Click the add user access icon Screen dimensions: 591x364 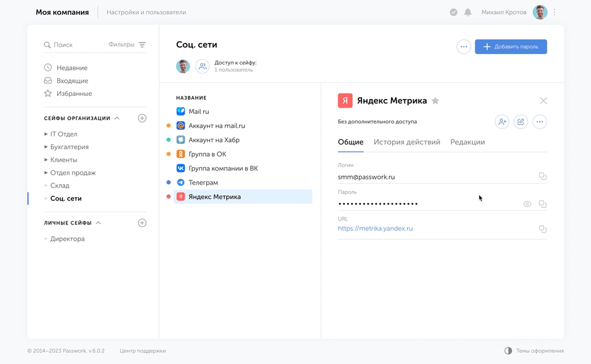coord(502,122)
